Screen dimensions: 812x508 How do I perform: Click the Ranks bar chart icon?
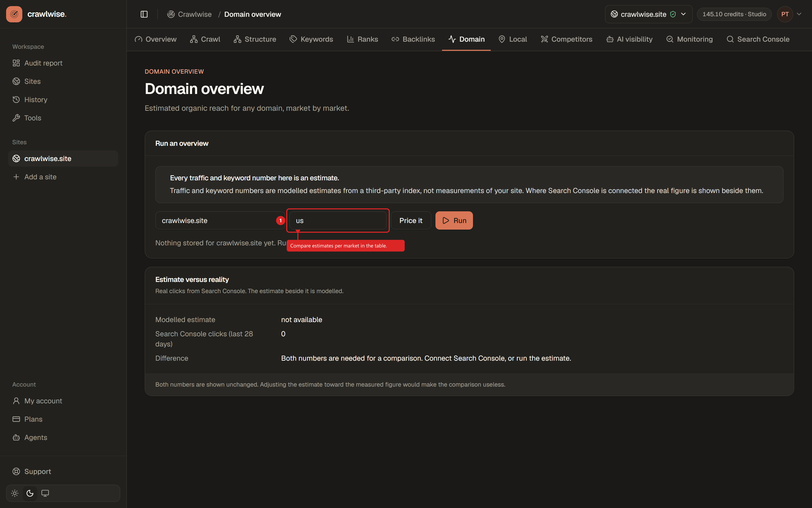350,39
